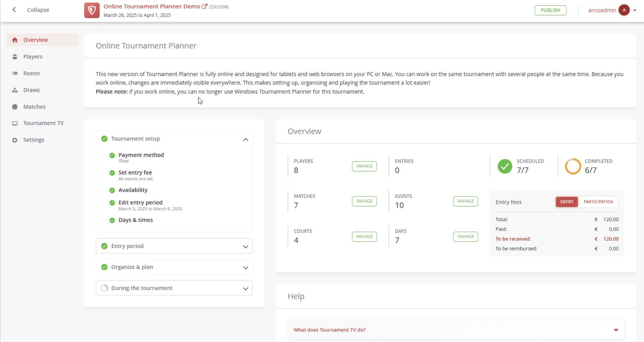Viewport: 644px width, 342px height.
Task: Click the Settings gear icon
Action: click(15, 140)
